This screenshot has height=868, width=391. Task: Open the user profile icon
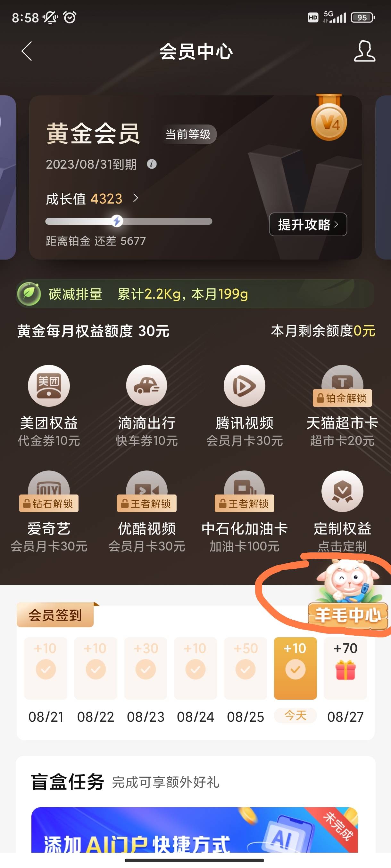coord(364,51)
